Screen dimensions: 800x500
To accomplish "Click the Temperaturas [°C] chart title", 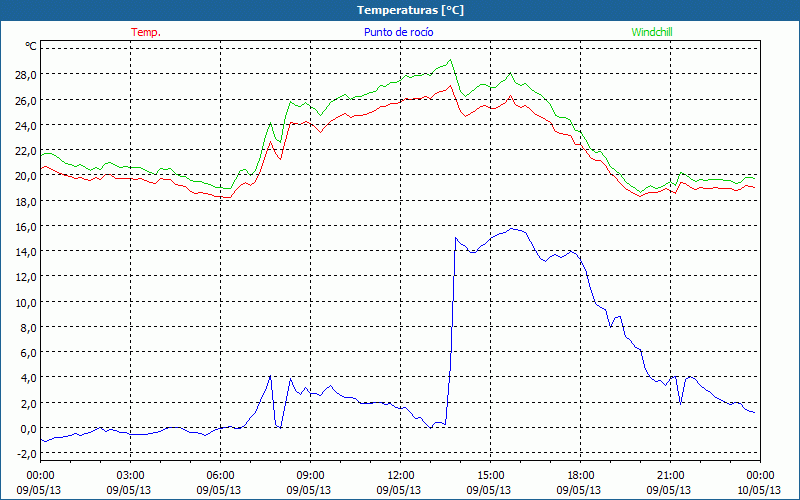I will pos(410,10).
